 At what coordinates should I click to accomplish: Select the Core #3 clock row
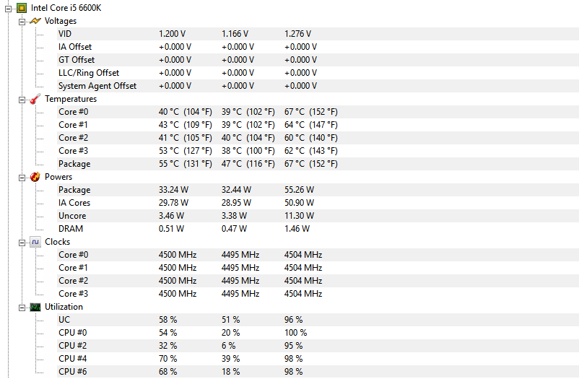[x=318, y=294]
